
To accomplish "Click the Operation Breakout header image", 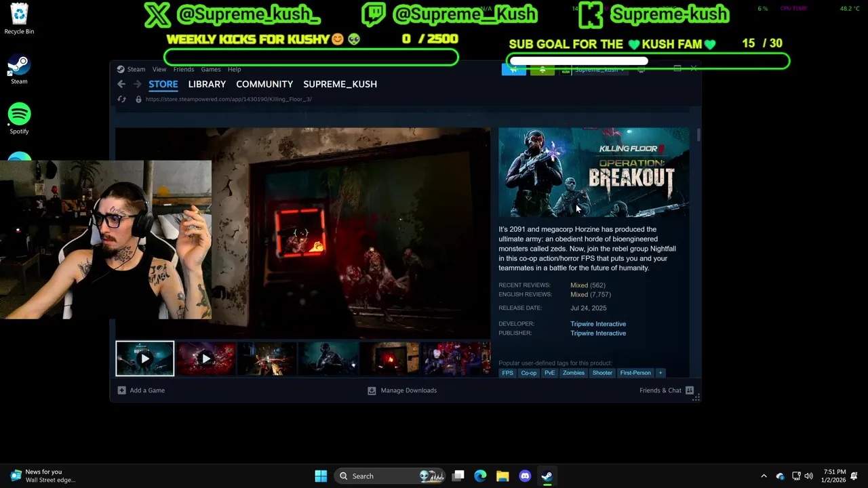I will click(x=593, y=172).
